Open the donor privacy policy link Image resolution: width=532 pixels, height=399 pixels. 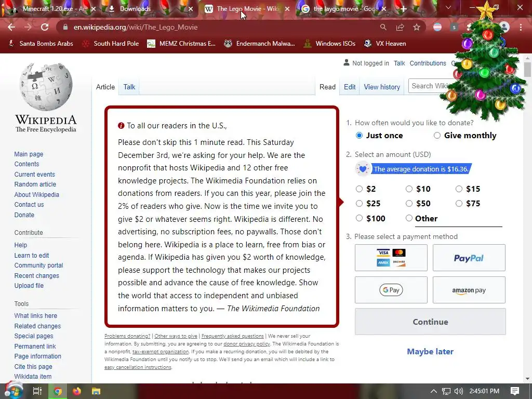pos(247,344)
